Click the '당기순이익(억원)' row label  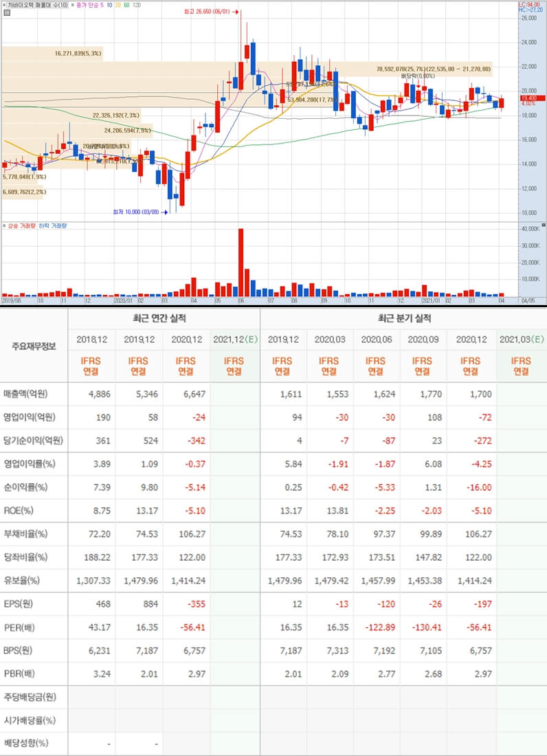coord(33,440)
